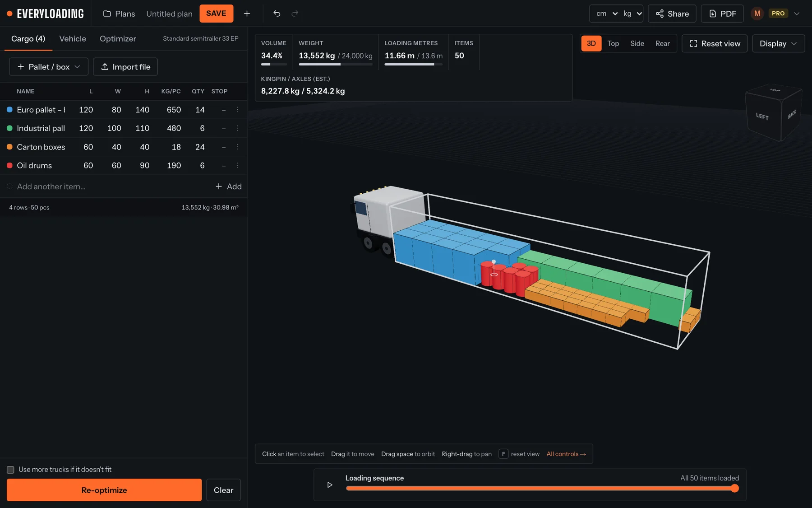Sort by KG/PC column header

pos(171,91)
